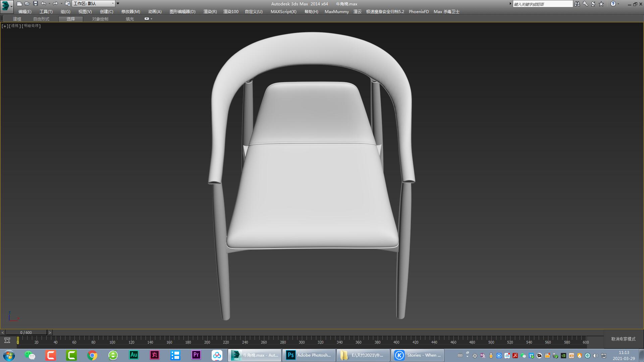
Task: Toggle the 明暗处理 viewport shading label
Action: point(32,26)
